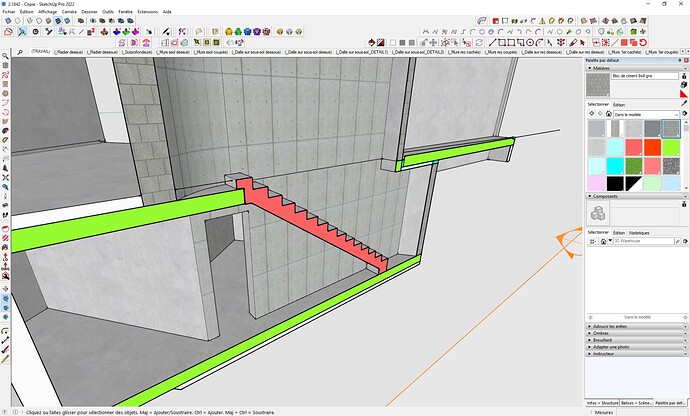The height and width of the screenshot is (416, 690).
Task: Click the blue shirt icon
Action: pos(247,32)
